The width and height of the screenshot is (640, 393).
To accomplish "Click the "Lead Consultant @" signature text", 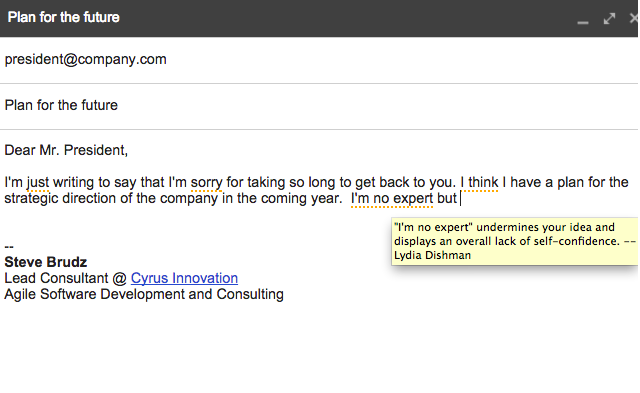I will 66,278.
